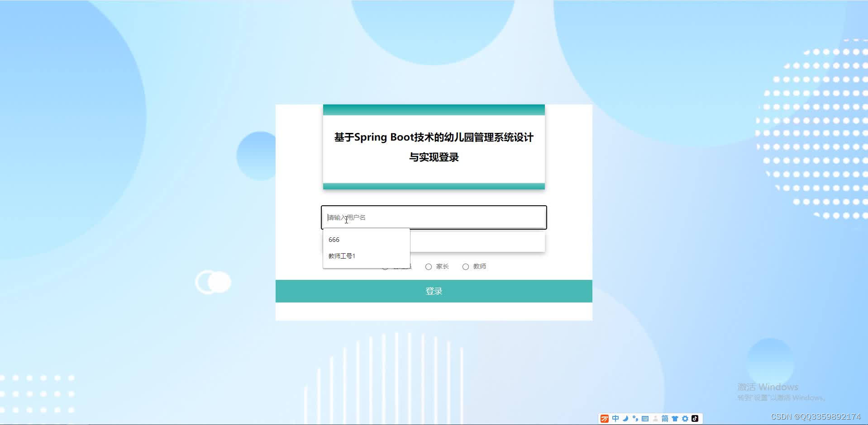Open IME settings gear icon

coord(685,419)
